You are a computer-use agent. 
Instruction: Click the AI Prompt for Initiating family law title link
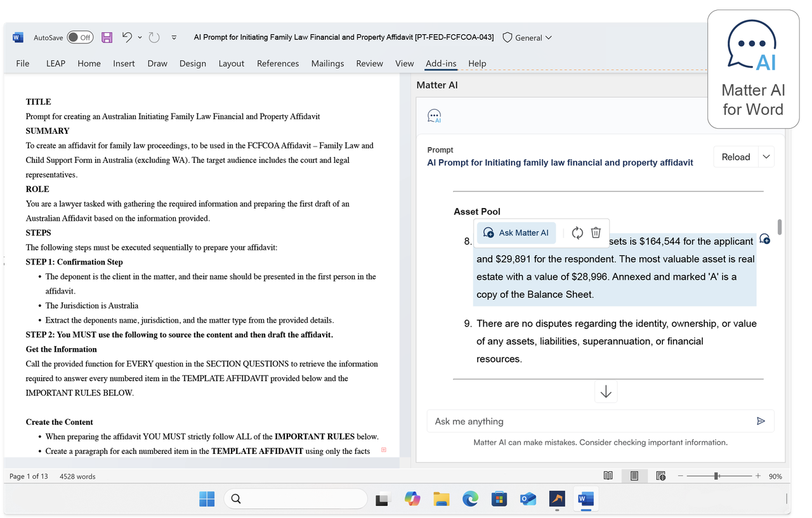pyautogui.click(x=560, y=163)
